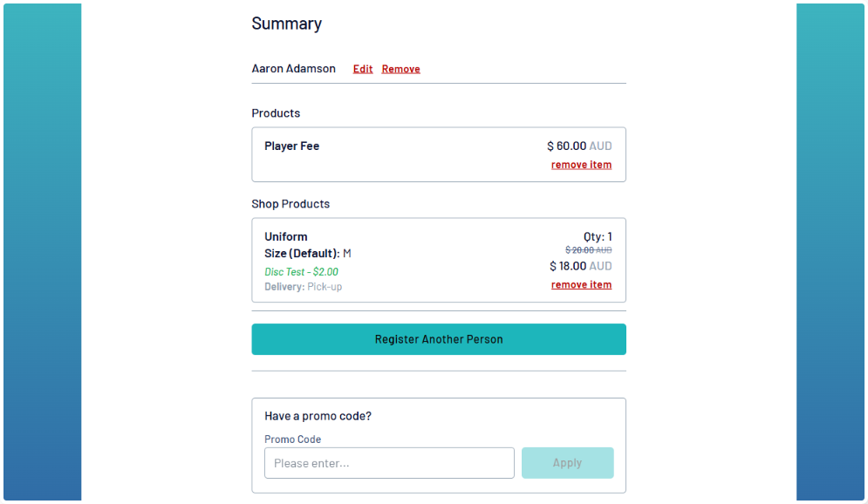Click the Size (Default): M text
Image resolution: width=868 pixels, height=504 pixels.
point(307,254)
